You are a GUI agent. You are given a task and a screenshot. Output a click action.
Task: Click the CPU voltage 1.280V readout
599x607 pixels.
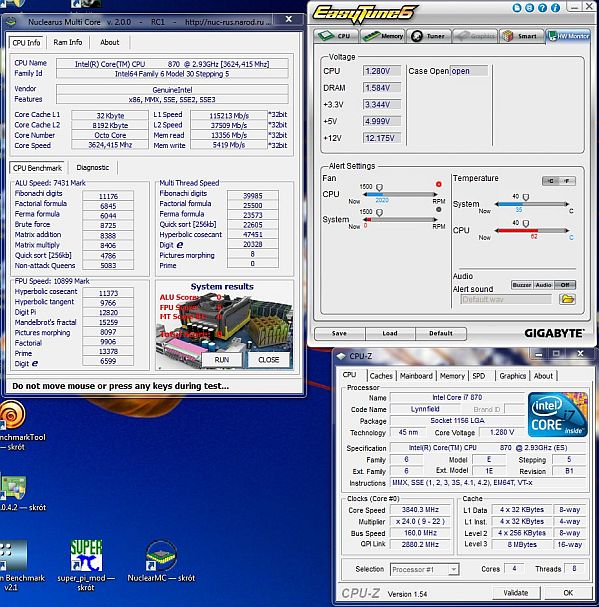pos(381,71)
